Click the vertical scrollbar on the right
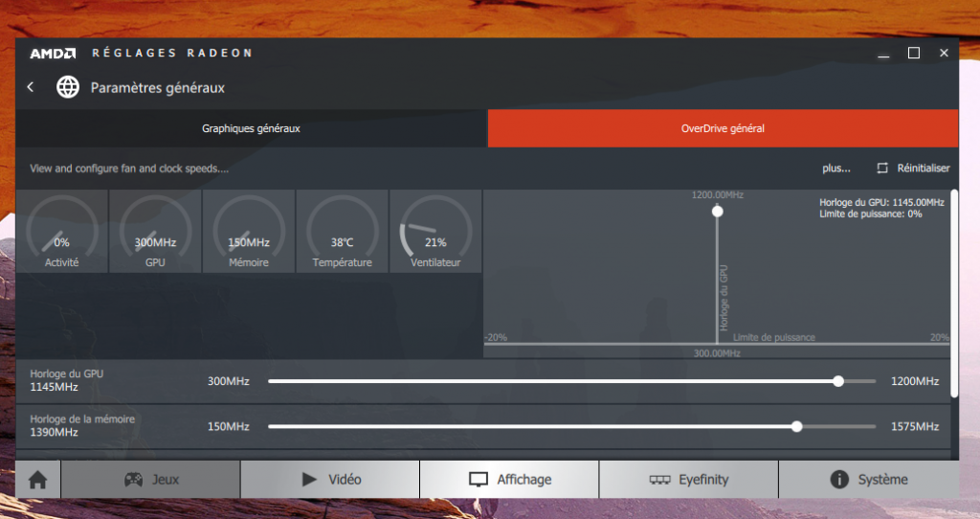 954,293
